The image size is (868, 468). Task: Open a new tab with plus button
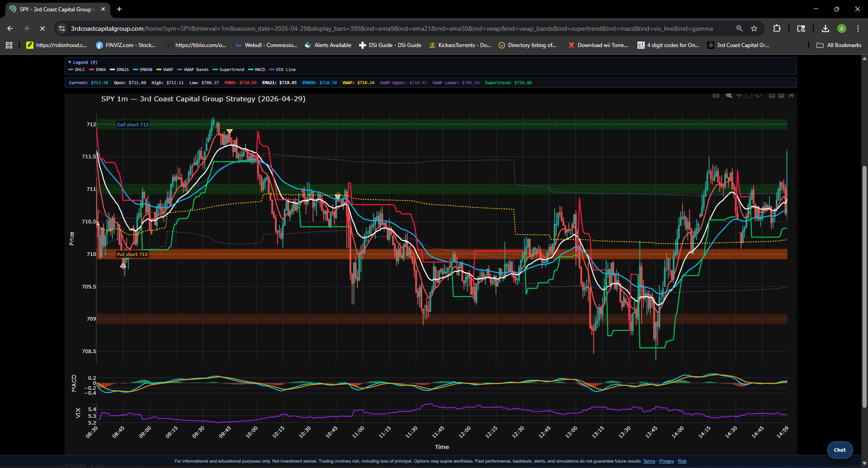click(x=119, y=9)
